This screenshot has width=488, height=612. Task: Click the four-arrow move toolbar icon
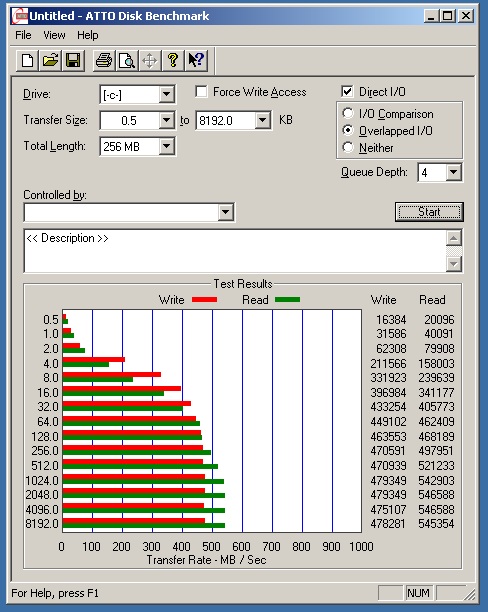point(150,60)
